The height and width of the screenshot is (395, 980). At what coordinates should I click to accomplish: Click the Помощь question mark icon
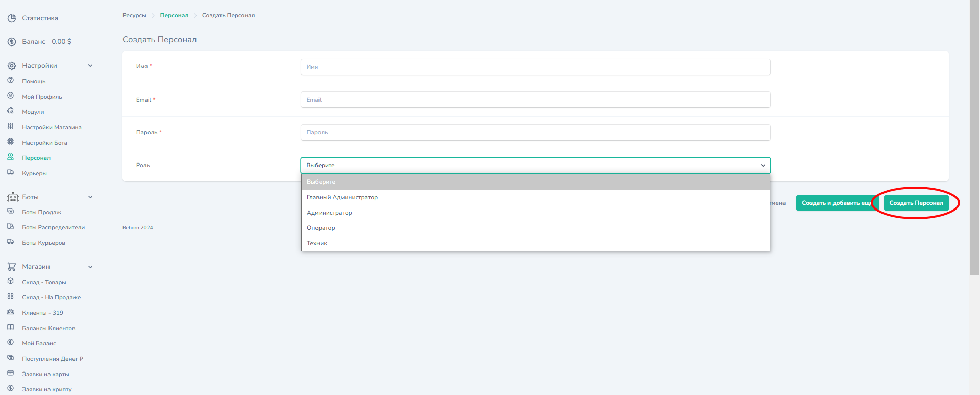tap(10, 80)
